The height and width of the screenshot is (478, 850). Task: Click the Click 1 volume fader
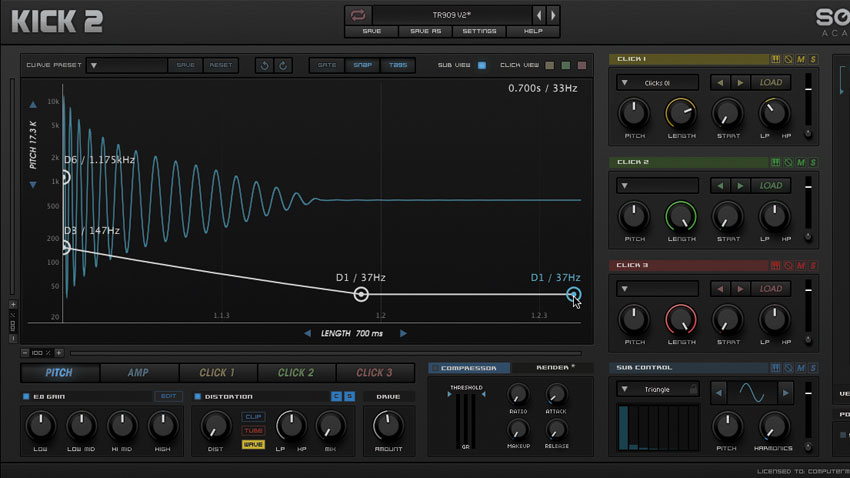click(808, 89)
